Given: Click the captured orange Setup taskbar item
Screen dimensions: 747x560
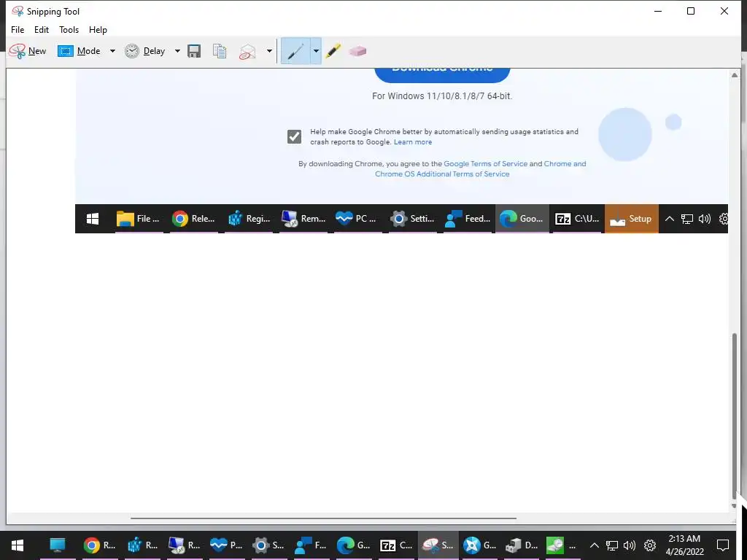Looking at the screenshot, I should coord(631,219).
